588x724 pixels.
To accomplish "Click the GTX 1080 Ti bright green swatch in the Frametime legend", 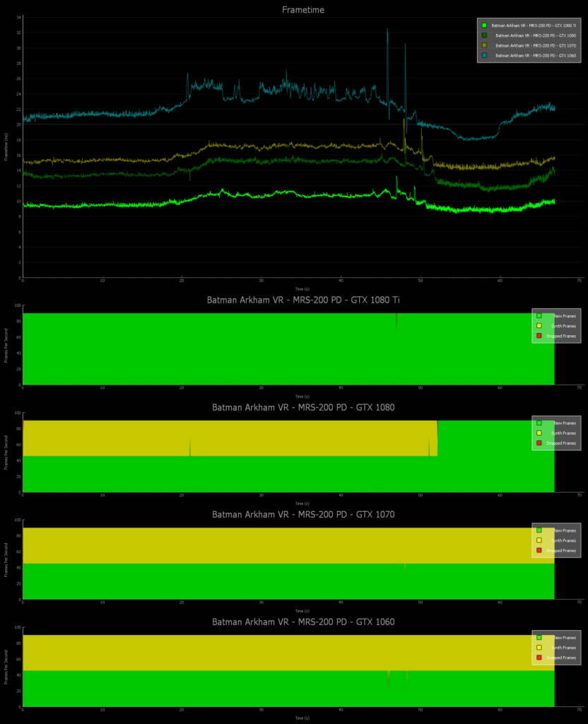I will coord(484,25).
